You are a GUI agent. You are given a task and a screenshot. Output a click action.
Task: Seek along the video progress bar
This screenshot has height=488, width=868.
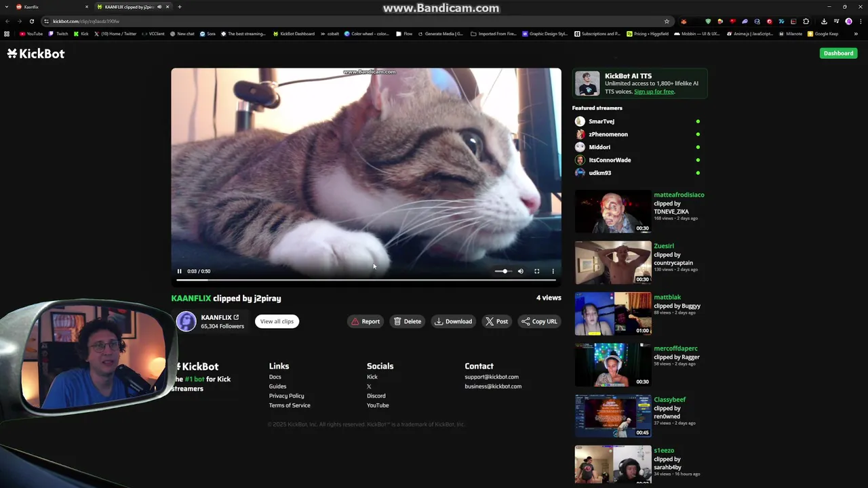tap(366, 279)
